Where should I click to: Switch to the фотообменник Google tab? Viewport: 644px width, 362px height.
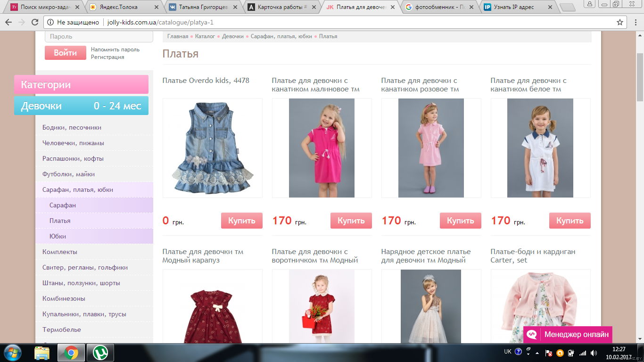(x=440, y=7)
